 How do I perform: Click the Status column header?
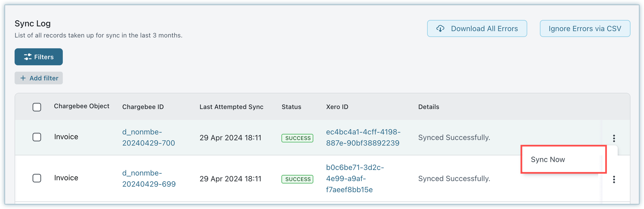point(291,107)
